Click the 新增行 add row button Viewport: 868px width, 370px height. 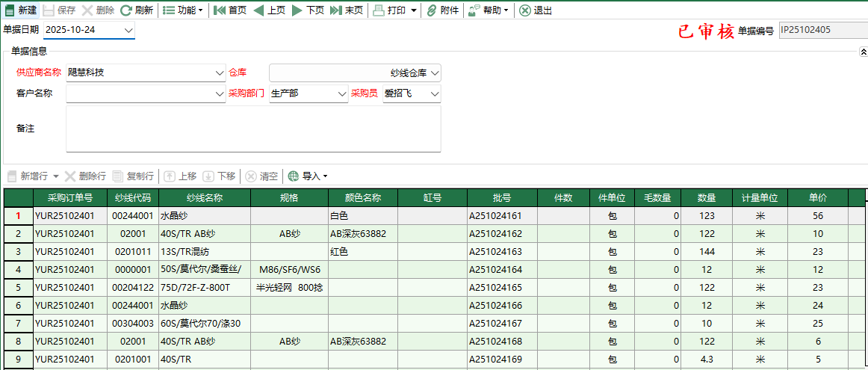point(28,176)
